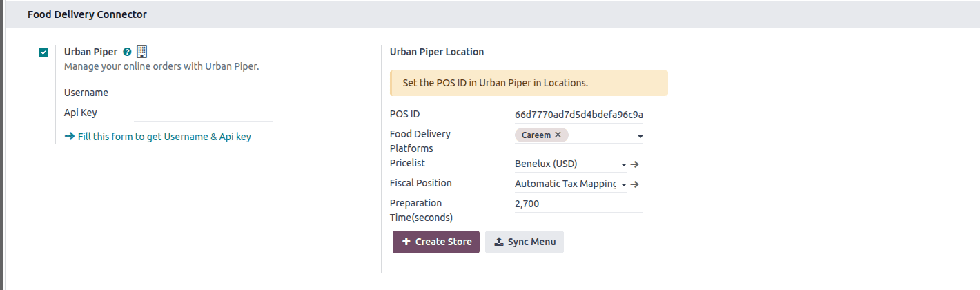Open Benelux (USD) pricelist record arrow
Viewport: 980px width, 290px height.
(x=635, y=164)
